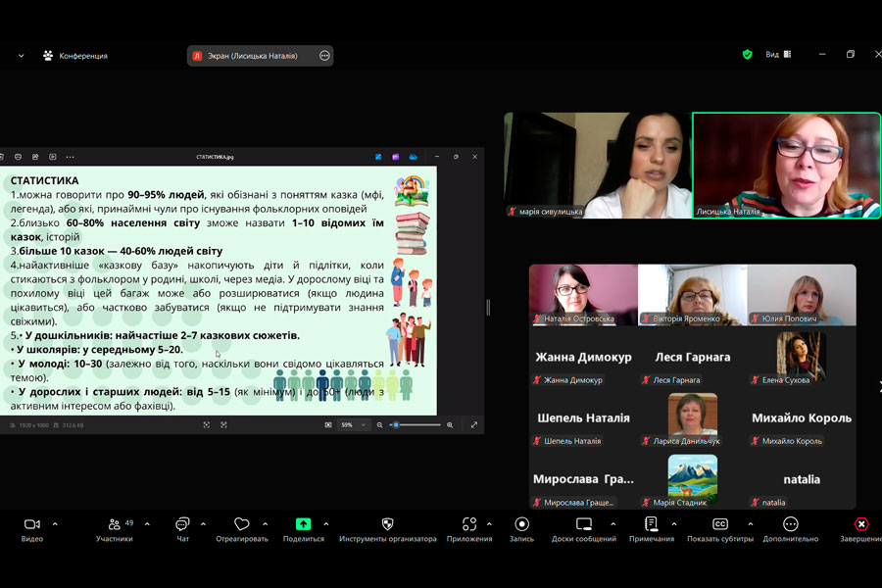The width and height of the screenshot is (882, 588).
Task: Open the Примечания notes icon
Action: [651, 524]
